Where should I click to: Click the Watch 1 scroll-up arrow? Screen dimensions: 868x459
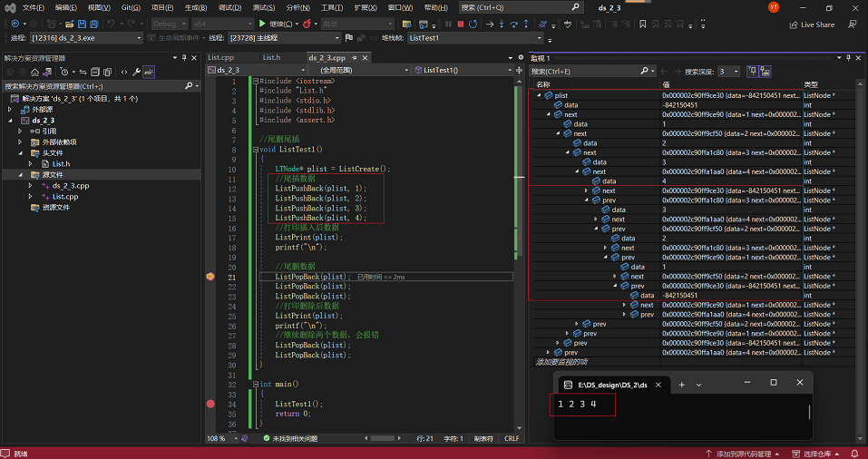point(861,84)
